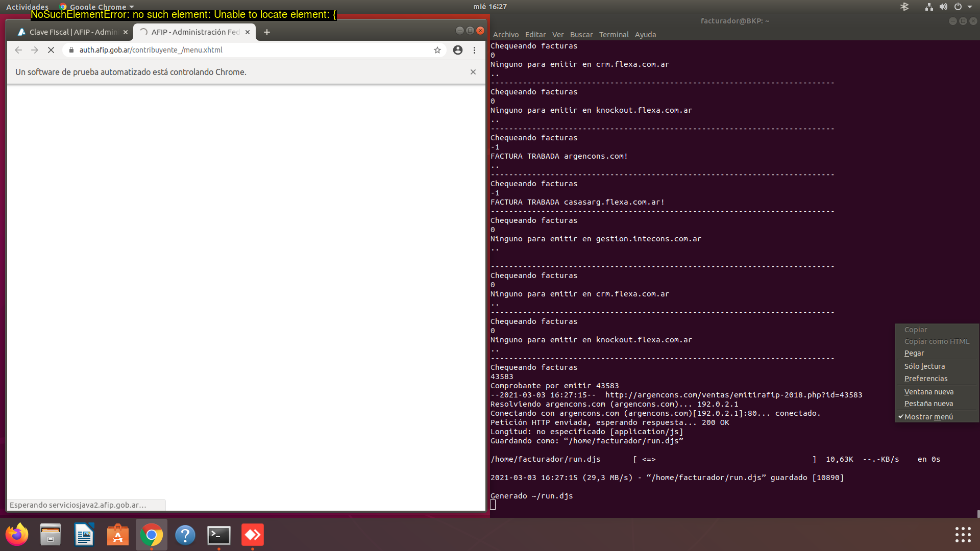Open the Buscar menu in terminal
The image size is (980, 551).
point(581,35)
